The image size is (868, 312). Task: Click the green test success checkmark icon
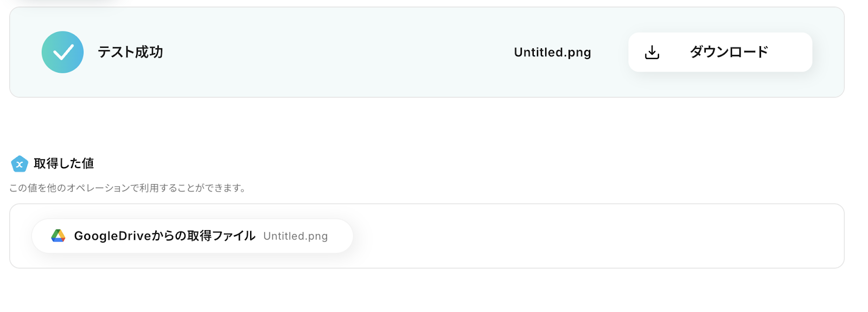(62, 52)
